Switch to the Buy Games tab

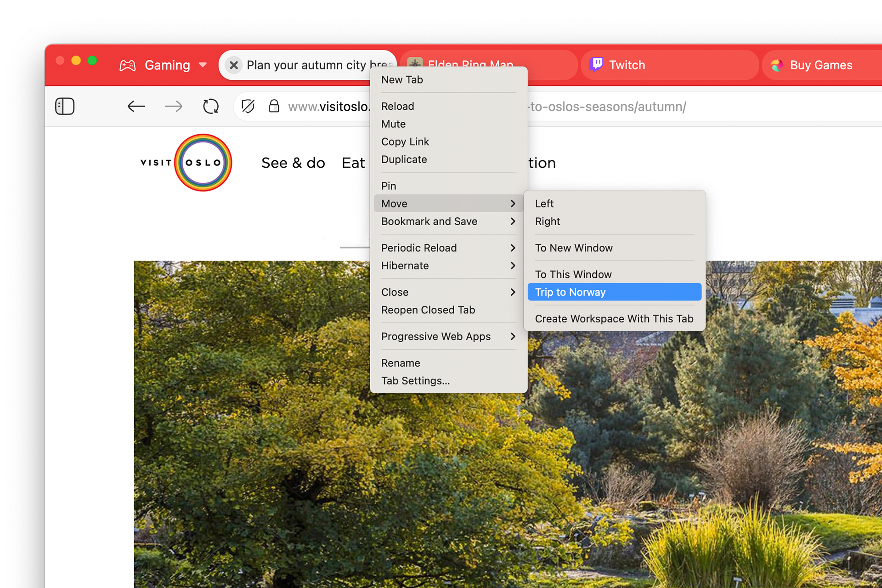[x=822, y=65]
